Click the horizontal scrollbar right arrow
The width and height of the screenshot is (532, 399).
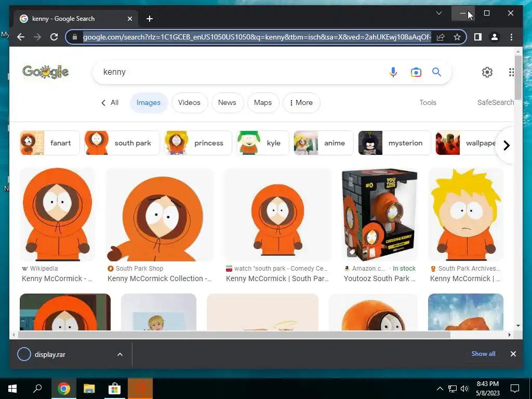click(510, 335)
